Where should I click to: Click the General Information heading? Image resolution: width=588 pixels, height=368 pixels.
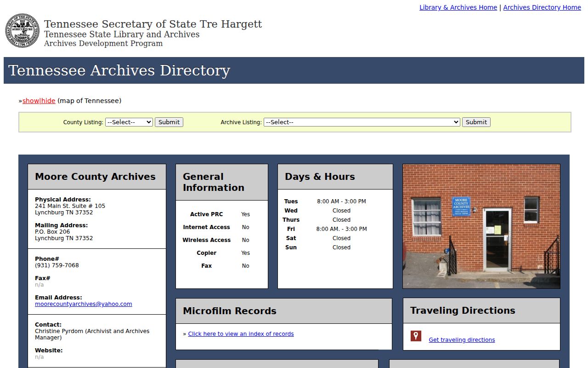pos(214,182)
